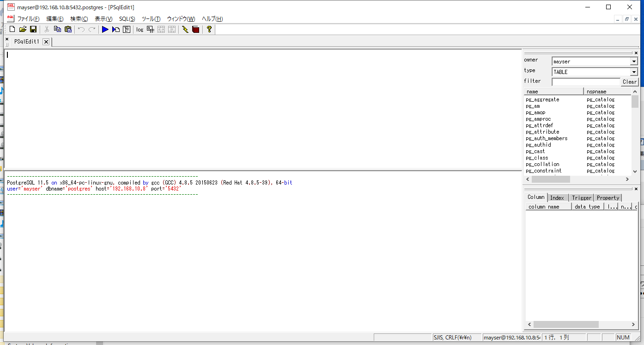Viewport: 644px width, 345px height.
Task: Click the Redo arrow icon
Action: (92, 29)
